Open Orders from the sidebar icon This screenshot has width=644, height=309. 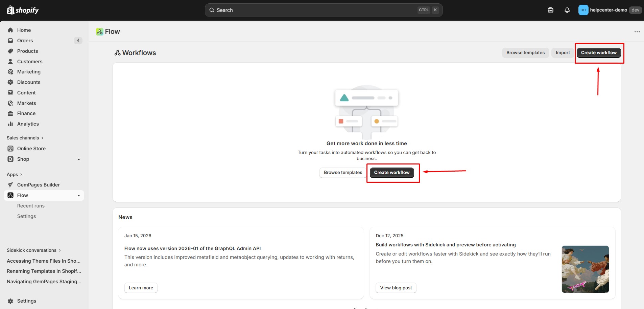(x=10, y=41)
